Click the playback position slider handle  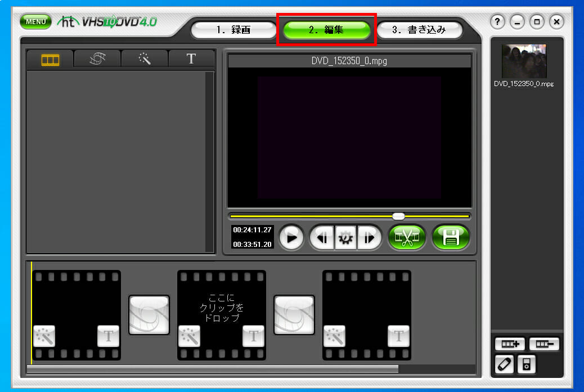[398, 216]
